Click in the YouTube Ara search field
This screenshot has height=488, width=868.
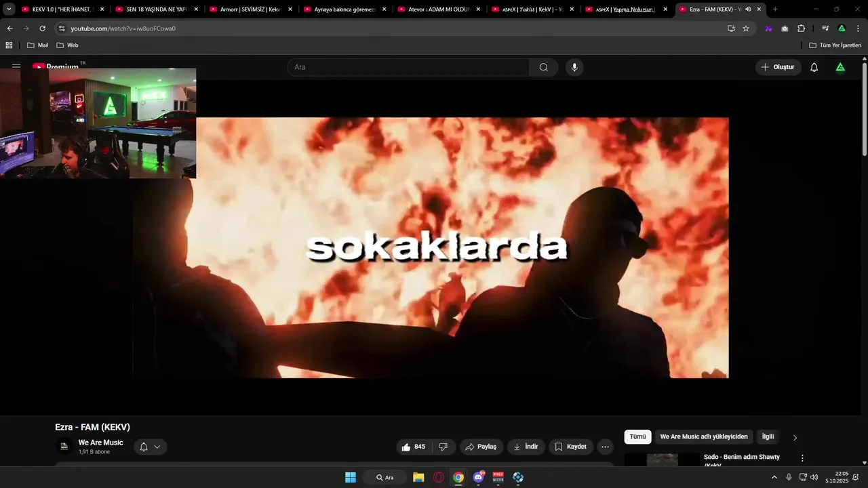coord(408,67)
